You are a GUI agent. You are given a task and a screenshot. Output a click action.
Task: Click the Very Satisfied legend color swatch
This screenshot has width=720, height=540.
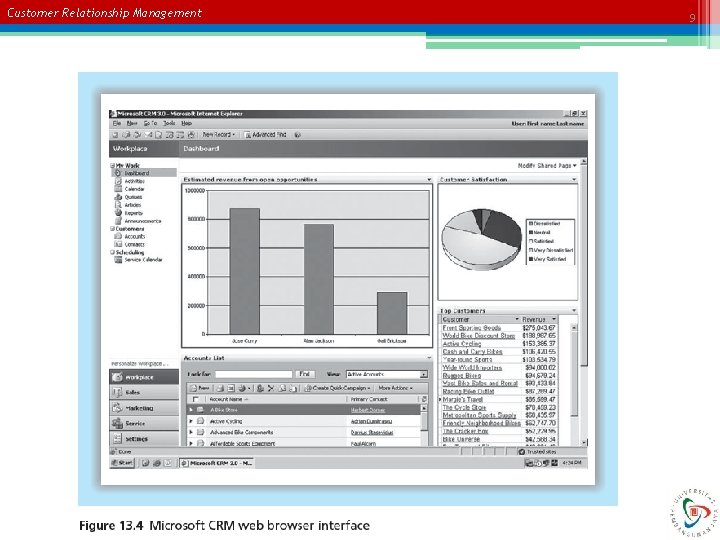(531, 259)
